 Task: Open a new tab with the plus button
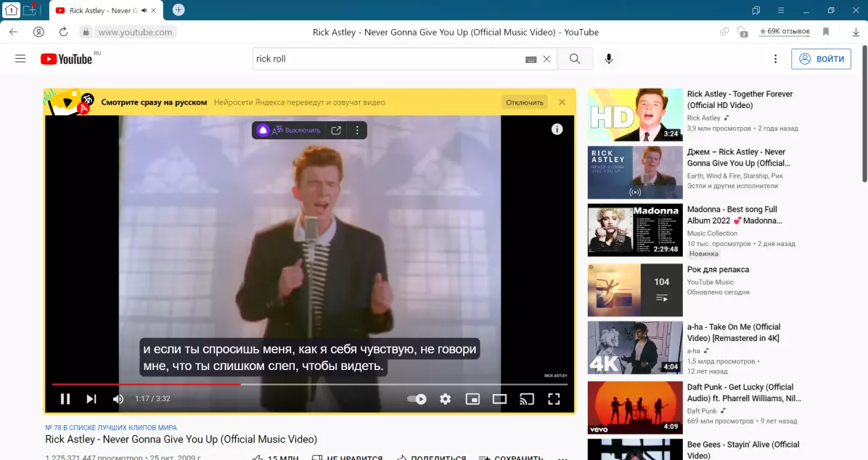coord(179,10)
